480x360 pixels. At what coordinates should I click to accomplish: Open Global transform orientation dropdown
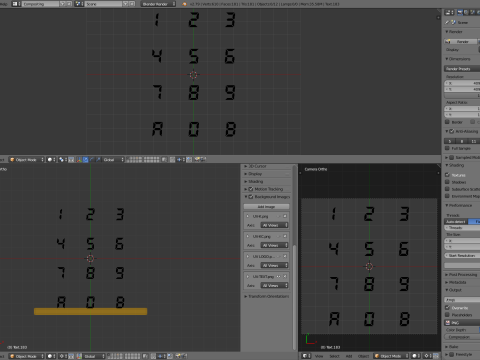pos(113,160)
